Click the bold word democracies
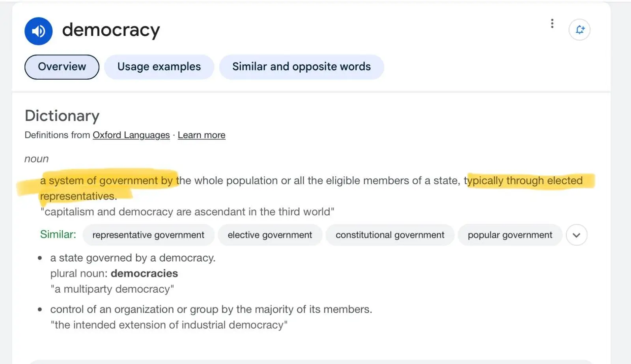 coord(144,274)
